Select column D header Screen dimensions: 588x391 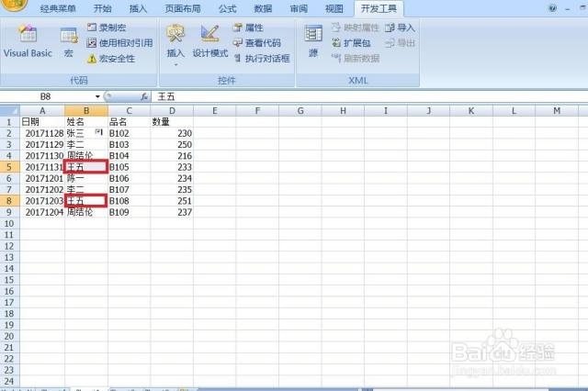tap(171, 111)
